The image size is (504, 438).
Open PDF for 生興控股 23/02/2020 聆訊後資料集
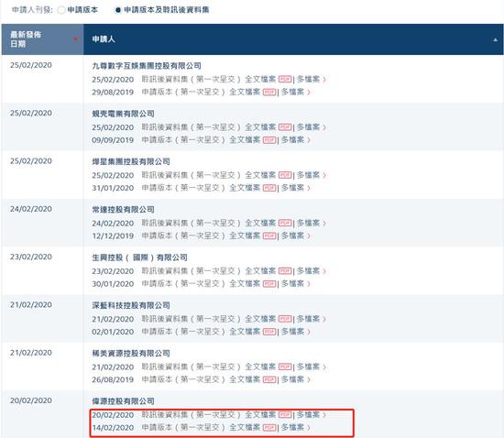pos(285,271)
